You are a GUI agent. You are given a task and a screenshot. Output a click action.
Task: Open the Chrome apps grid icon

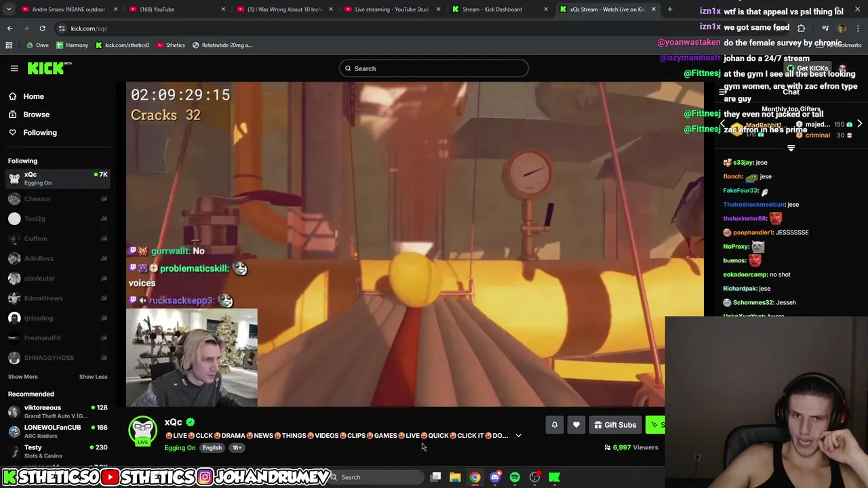(9, 45)
